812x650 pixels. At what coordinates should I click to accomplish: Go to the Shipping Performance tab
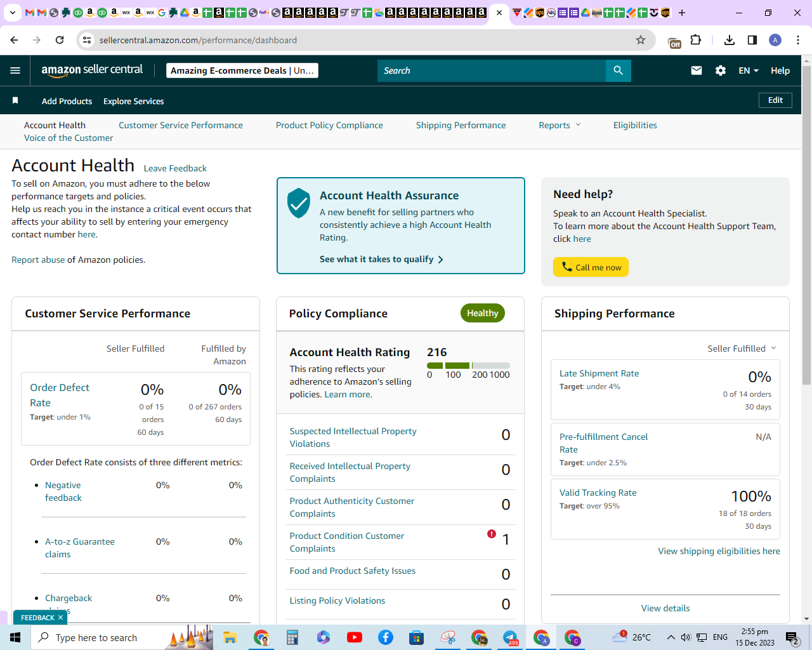pyautogui.click(x=461, y=125)
